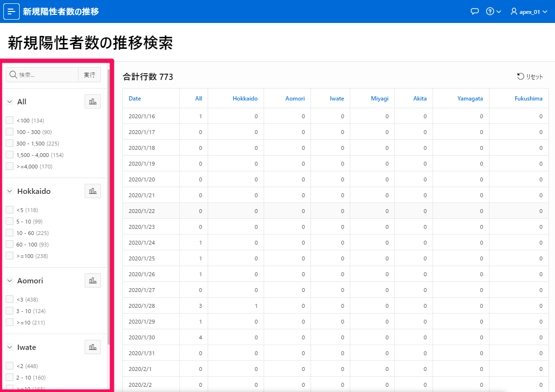Check the Aomori <3 (438) filter
The image size is (555, 392).
click(10, 299)
